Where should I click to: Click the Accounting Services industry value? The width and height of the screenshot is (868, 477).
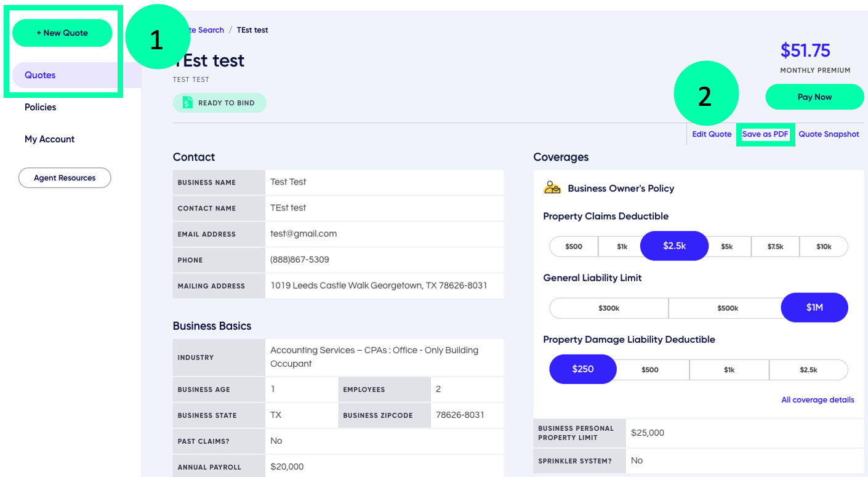pyautogui.click(x=374, y=357)
